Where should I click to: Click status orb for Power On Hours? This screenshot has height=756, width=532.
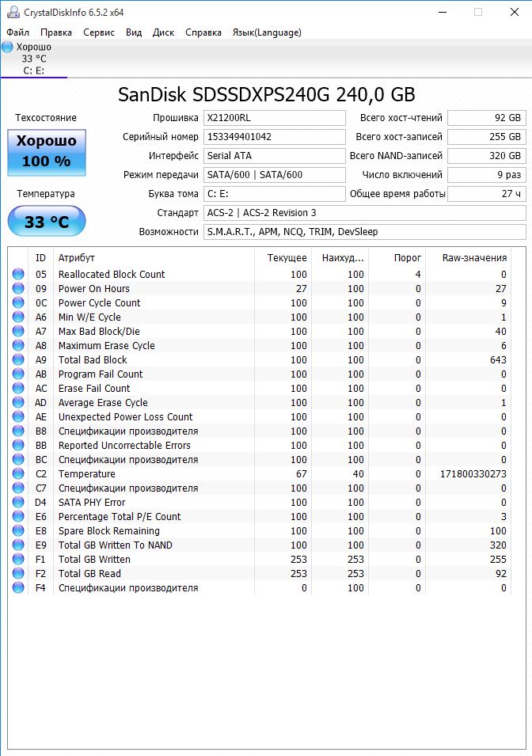pos(18,288)
